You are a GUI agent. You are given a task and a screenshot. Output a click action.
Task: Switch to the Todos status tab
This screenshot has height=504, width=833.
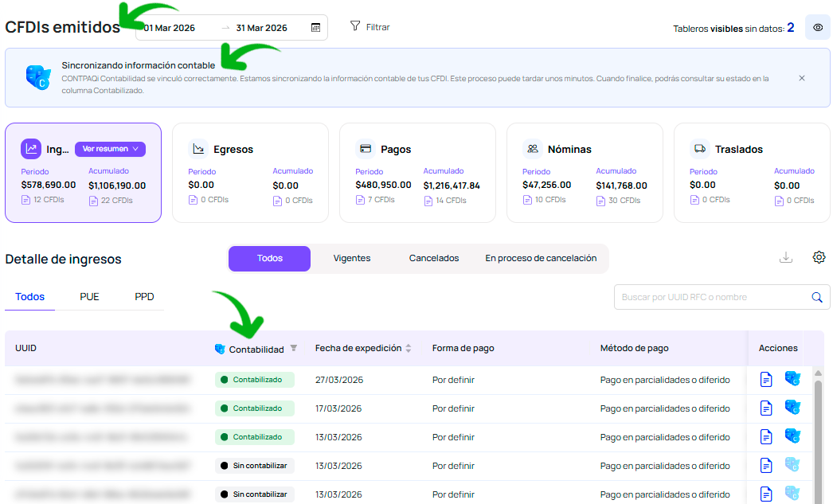click(269, 258)
